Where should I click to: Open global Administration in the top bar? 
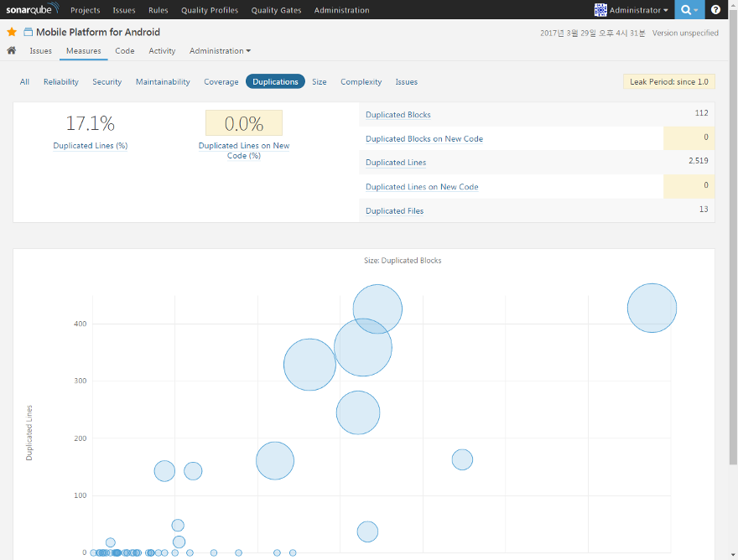click(x=341, y=10)
